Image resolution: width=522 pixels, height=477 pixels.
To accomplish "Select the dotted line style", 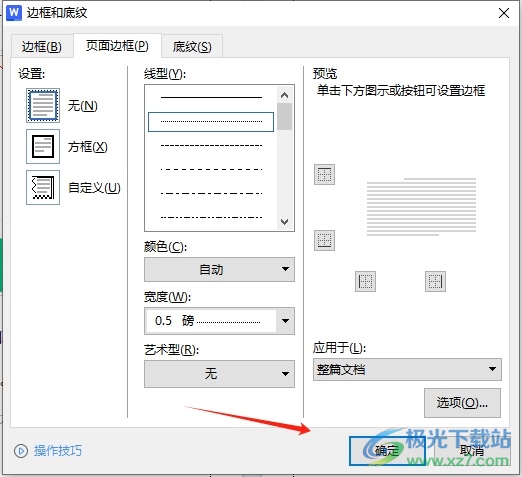I will tap(211, 122).
